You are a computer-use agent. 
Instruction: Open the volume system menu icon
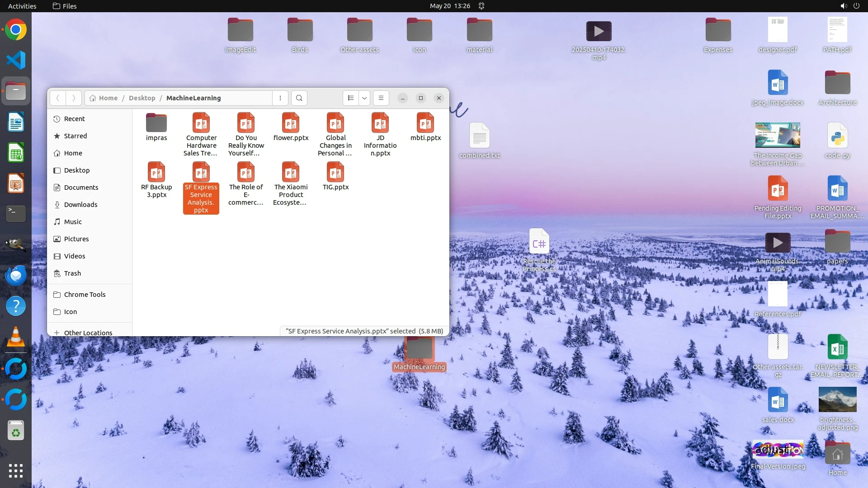coord(843,6)
